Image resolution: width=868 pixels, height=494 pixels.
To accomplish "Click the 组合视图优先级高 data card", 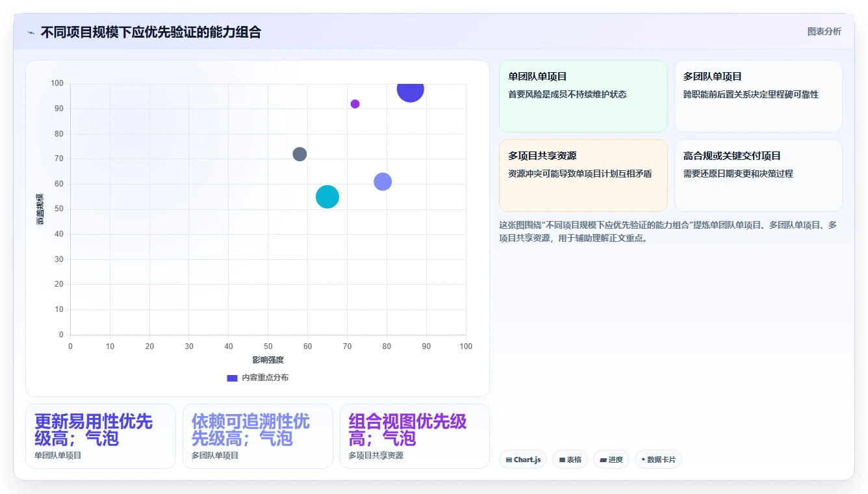I will 415,436.
